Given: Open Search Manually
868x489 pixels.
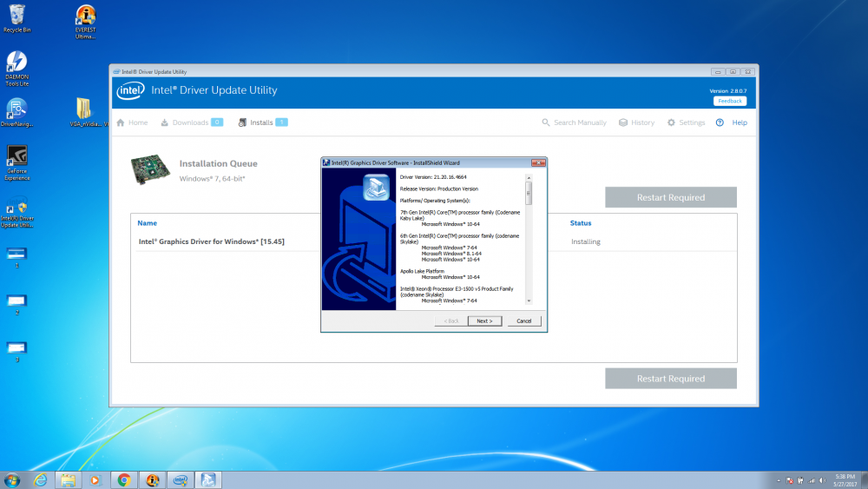Looking at the screenshot, I should click(x=574, y=122).
